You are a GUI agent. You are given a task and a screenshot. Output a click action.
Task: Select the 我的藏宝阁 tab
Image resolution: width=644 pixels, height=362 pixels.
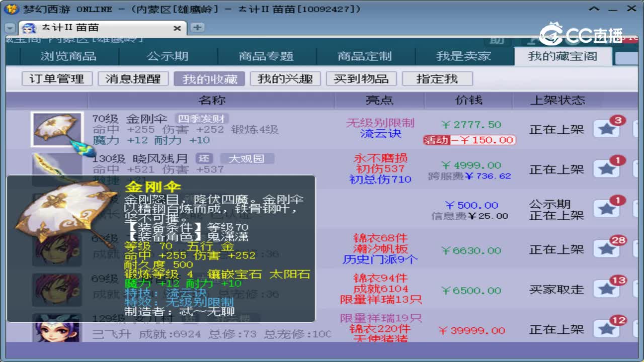pos(562,56)
